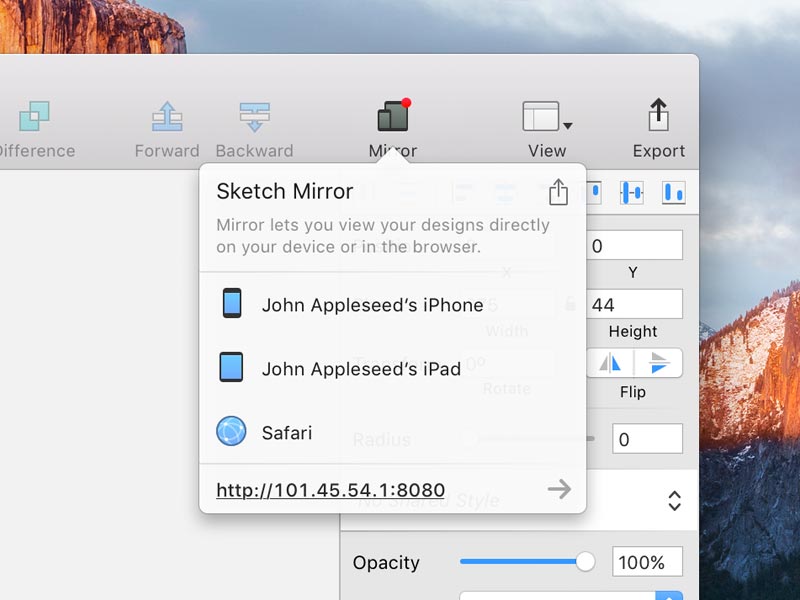
Task: Click the Radius value field
Action: 647,439
